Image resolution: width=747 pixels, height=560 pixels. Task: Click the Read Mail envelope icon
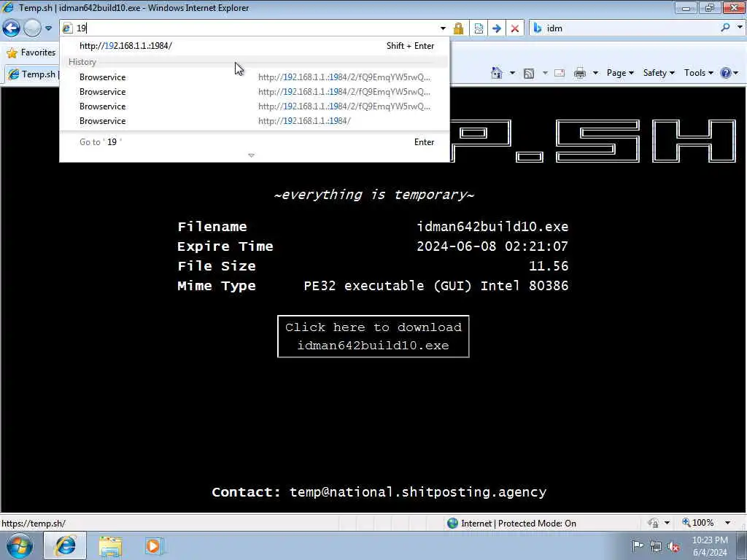click(x=560, y=73)
